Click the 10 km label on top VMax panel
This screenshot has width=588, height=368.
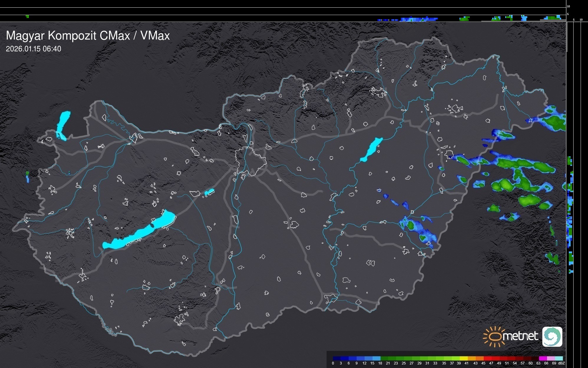coord(569,6)
